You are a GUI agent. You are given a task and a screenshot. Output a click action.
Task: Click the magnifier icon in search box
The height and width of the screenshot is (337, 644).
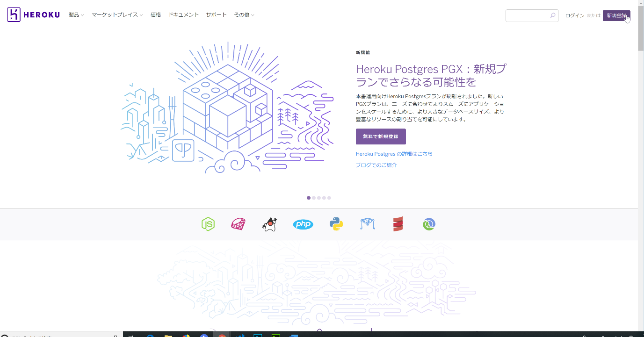tap(553, 15)
